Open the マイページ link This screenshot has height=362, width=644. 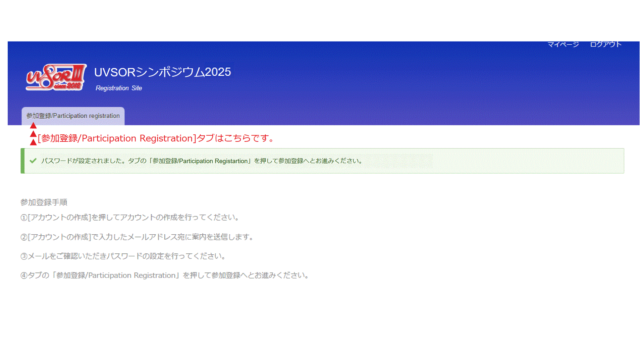[563, 44]
